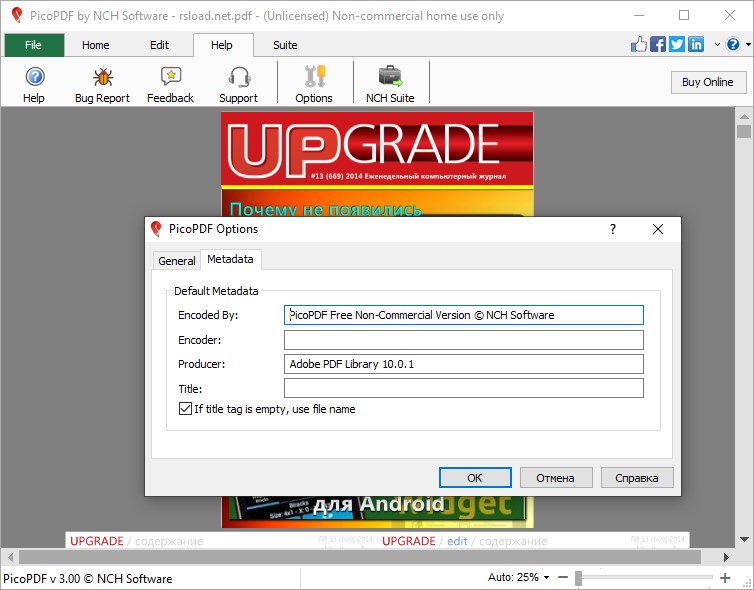This screenshot has height=590, width=754.
Task: Open Support with the headset icon
Action: (239, 85)
